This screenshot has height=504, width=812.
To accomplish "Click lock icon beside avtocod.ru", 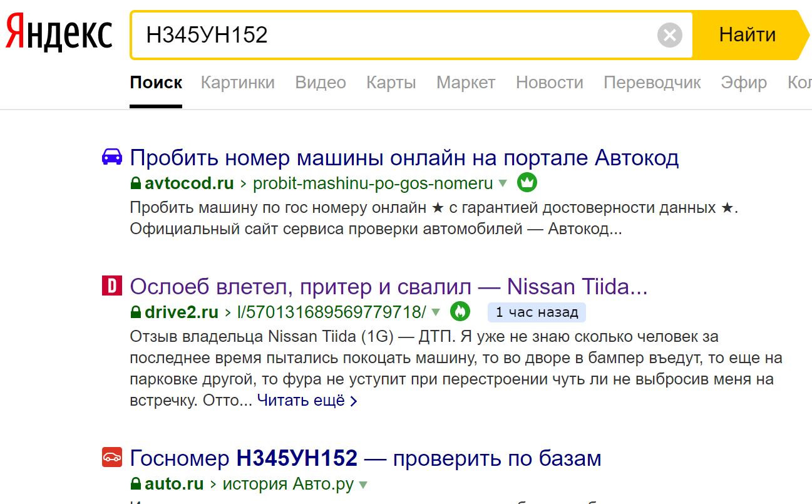I will point(135,183).
